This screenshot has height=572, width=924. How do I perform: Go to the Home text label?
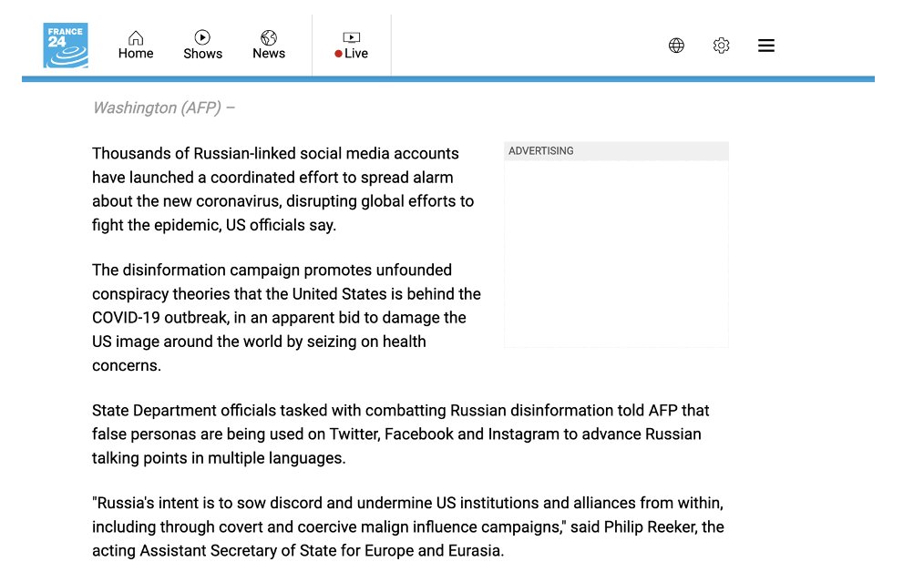[x=136, y=54]
